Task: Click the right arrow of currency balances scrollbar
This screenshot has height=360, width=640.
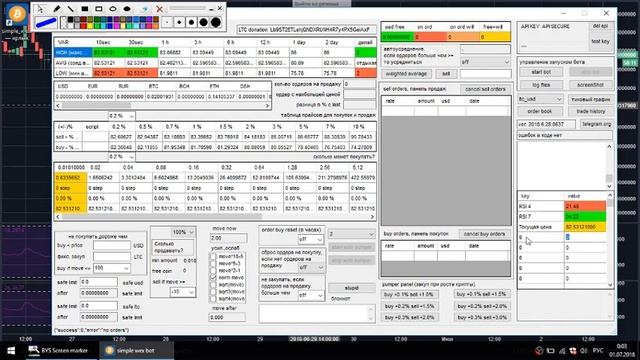Action: click(267, 106)
